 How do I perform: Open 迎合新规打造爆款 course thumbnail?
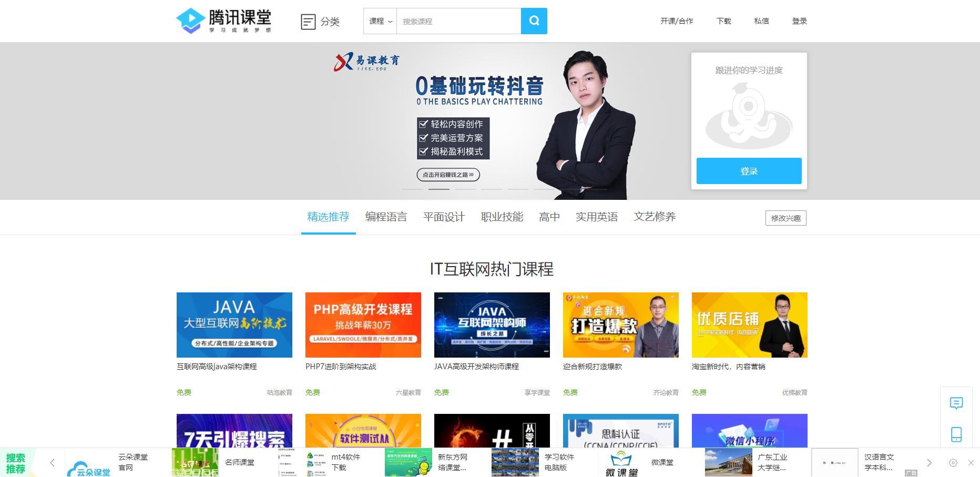click(621, 325)
